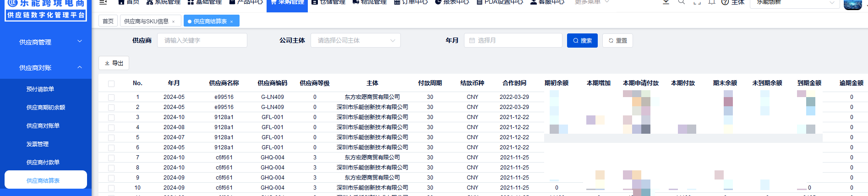Toggle the select-all checkbox in the table header
Screen dimensions: 868x196
[111, 84]
